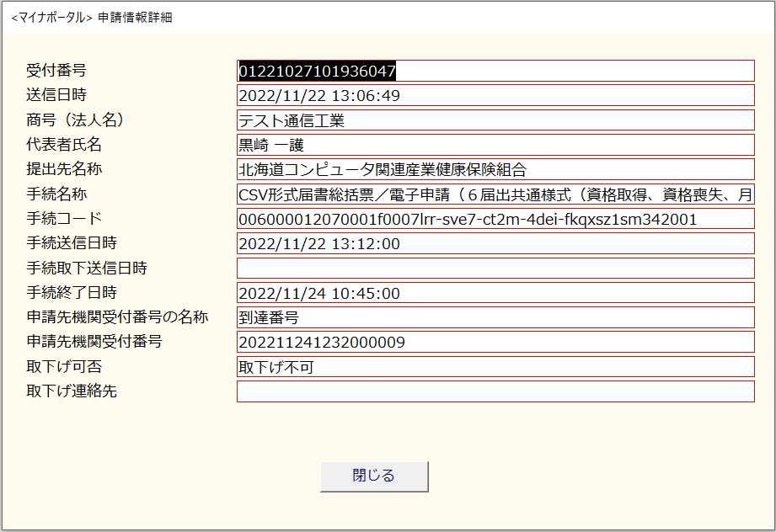
Task: Focus the 代表者氏名 field
Action: tap(495, 145)
